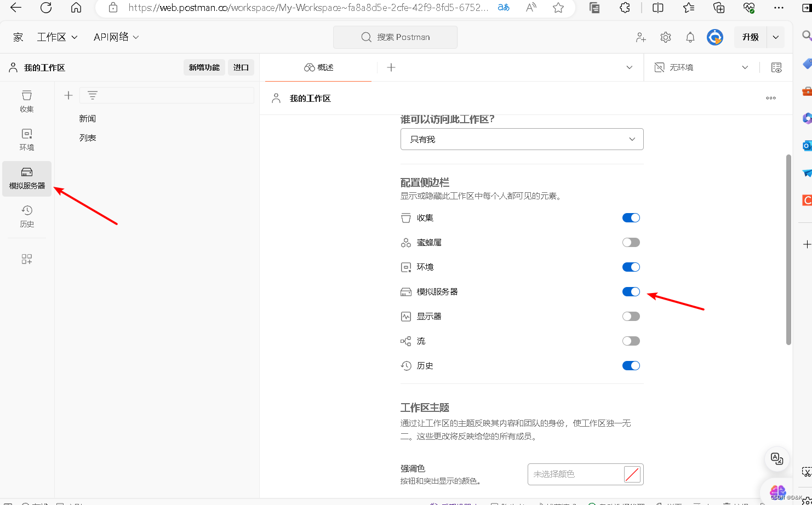The height and width of the screenshot is (505, 812).
Task: Open the Postman settings gear icon
Action: coord(666,37)
